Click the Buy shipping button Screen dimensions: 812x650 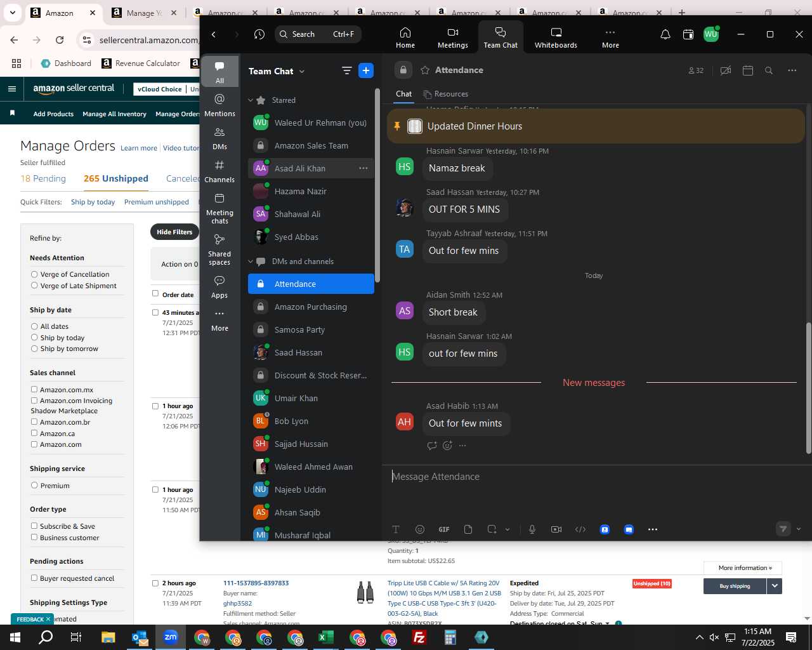pyautogui.click(x=735, y=586)
